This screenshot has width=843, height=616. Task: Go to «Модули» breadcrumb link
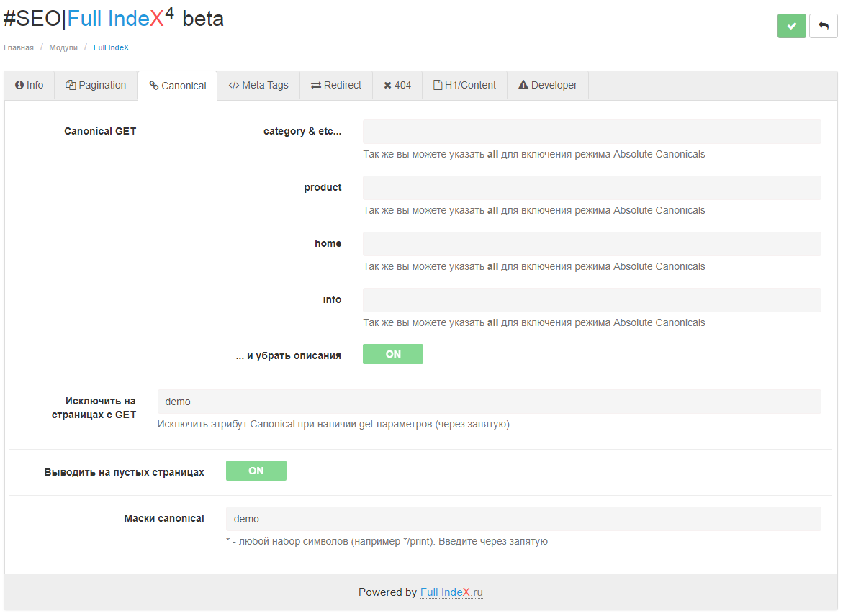(x=63, y=47)
